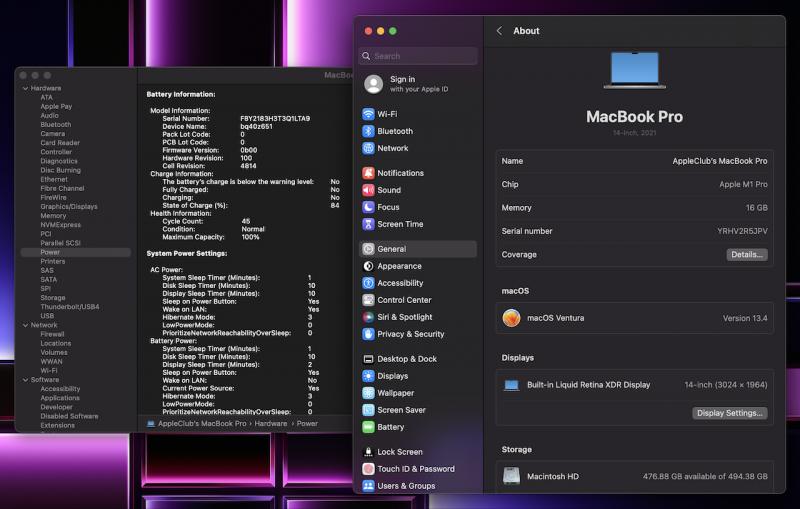Select Wi-Fi under Network in System Information

(49, 371)
